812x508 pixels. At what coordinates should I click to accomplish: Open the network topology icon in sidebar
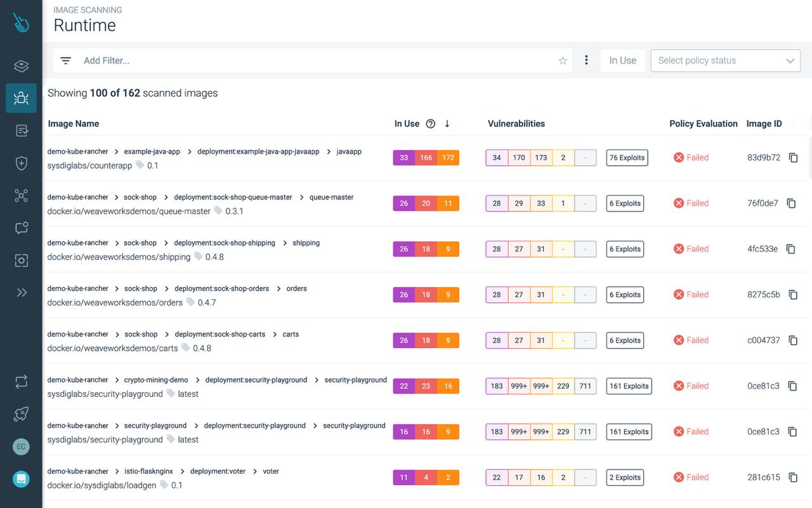(21, 195)
